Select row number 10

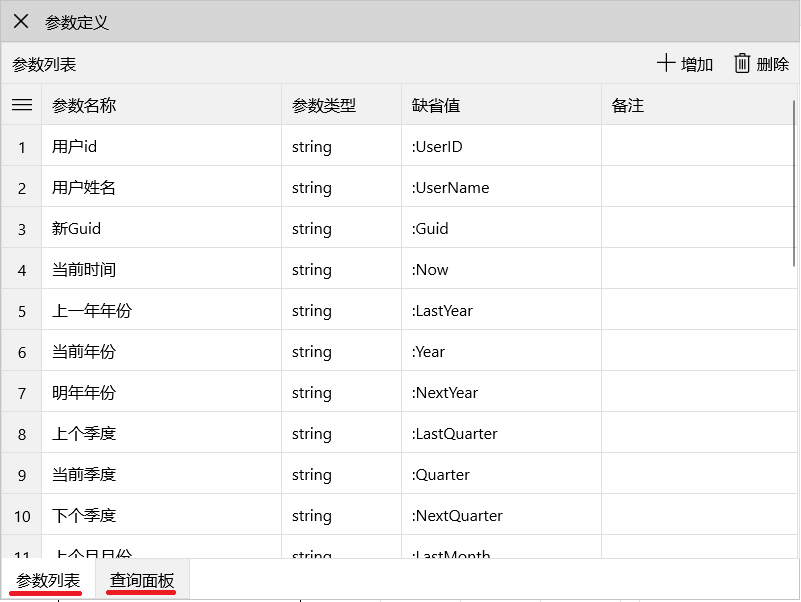21,516
